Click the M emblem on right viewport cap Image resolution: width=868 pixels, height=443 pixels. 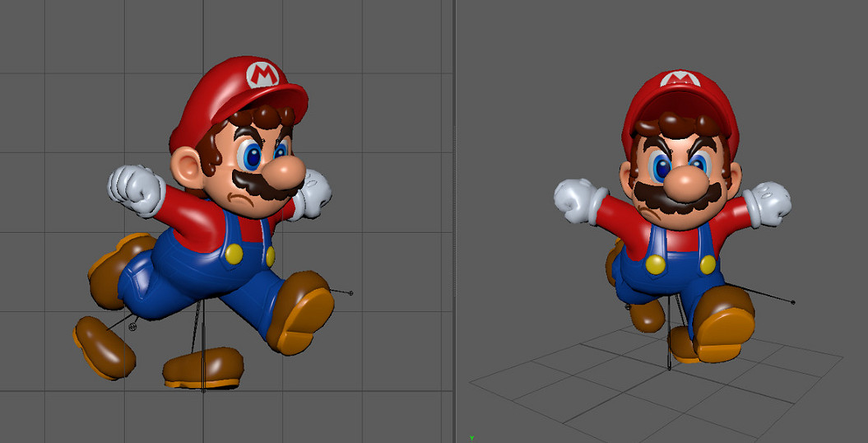[680, 80]
